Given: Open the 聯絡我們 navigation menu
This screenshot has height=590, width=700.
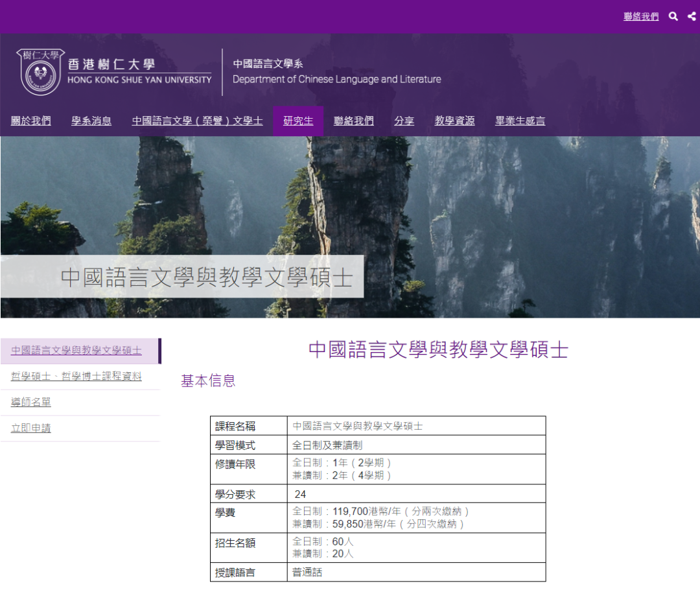Looking at the screenshot, I should point(353,121).
